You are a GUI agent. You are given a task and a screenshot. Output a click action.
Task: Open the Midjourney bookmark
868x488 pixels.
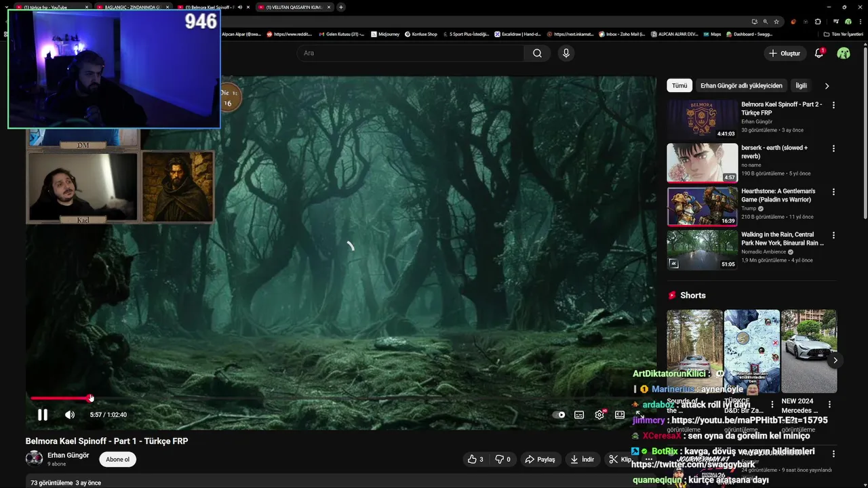pyautogui.click(x=385, y=34)
